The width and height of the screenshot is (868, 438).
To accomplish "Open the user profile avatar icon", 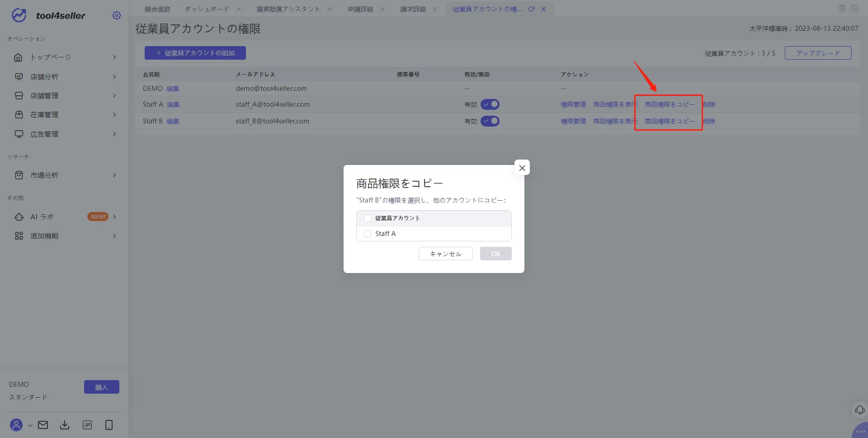I will [16, 425].
